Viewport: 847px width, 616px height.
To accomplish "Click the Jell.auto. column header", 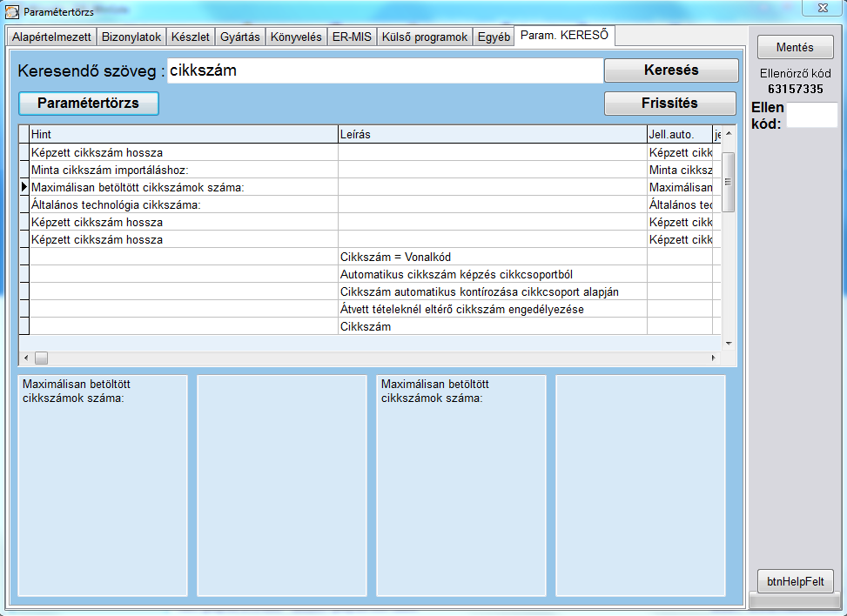I will point(680,135).
